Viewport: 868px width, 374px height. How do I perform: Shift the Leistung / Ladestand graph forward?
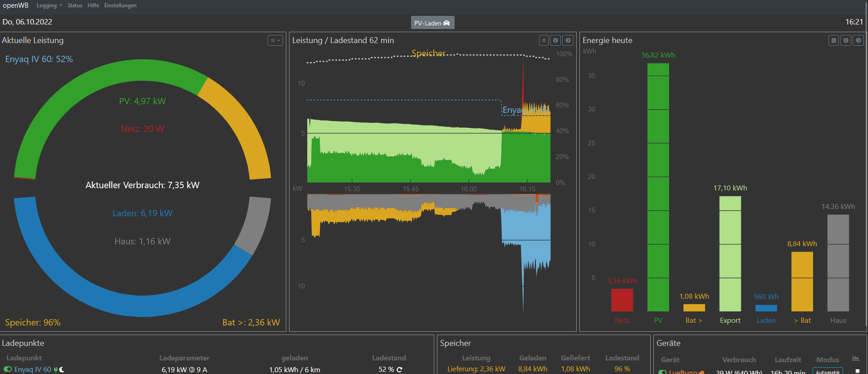(568, 40)
